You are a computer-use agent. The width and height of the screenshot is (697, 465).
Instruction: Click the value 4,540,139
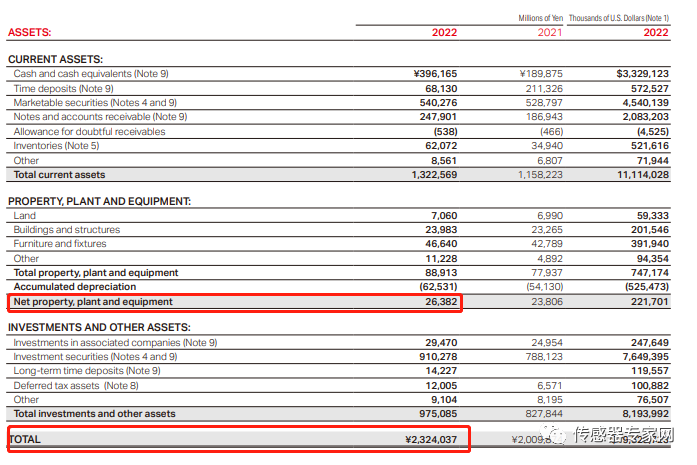point(645,103)
